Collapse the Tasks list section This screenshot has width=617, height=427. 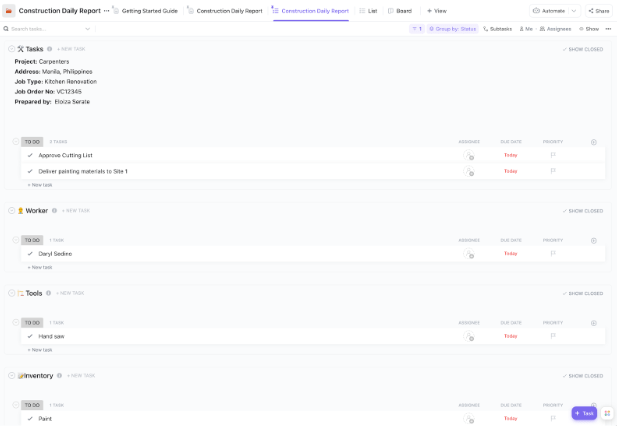click(11, 49)
